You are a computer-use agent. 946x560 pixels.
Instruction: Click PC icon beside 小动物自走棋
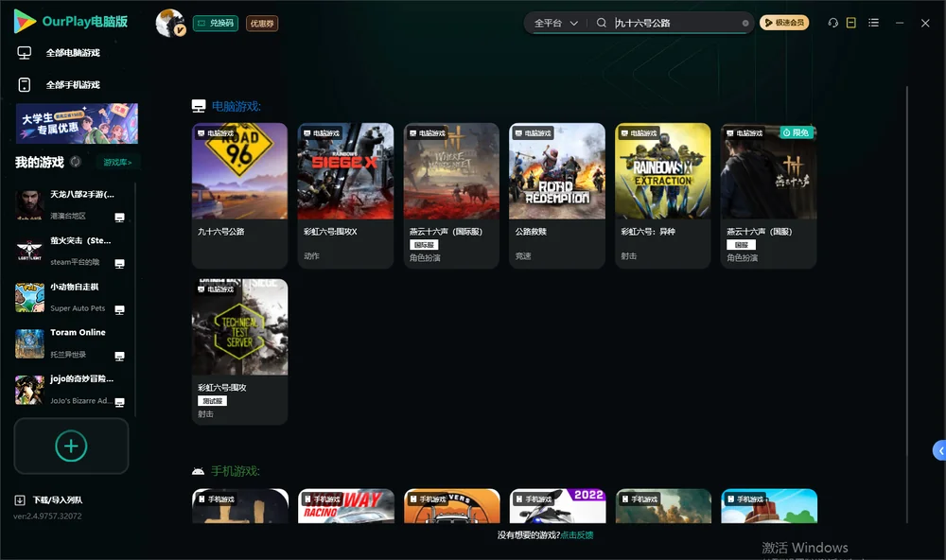click(119, 310)
